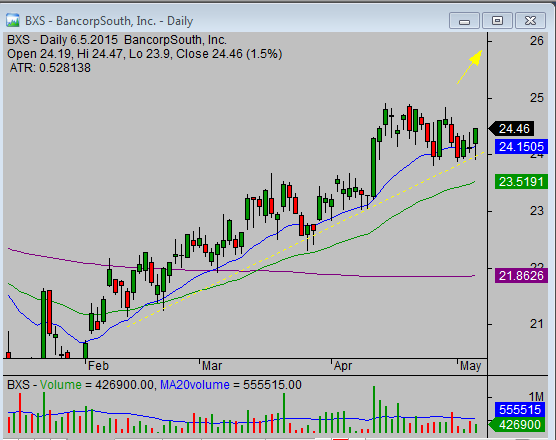Click the chart window app icon
Screen dimensions: 556x440
(13, 21)
